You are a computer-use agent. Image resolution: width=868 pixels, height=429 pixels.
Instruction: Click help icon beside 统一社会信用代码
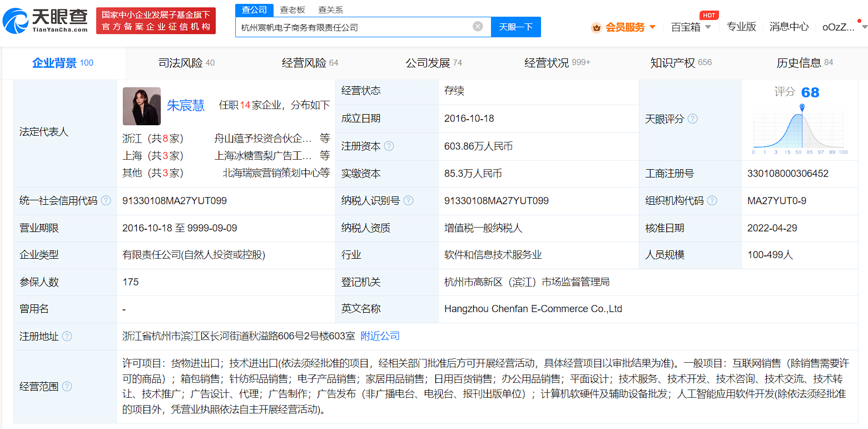106,201
